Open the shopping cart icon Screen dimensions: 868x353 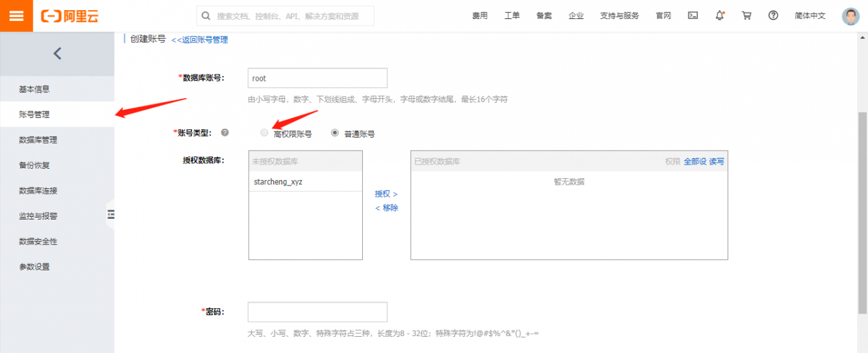(747, 16)
